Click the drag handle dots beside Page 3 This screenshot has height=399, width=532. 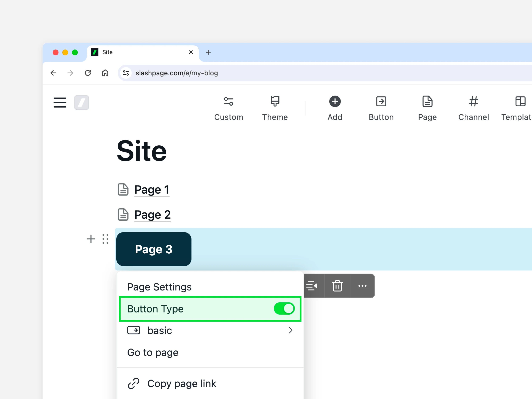coord(105,239)
